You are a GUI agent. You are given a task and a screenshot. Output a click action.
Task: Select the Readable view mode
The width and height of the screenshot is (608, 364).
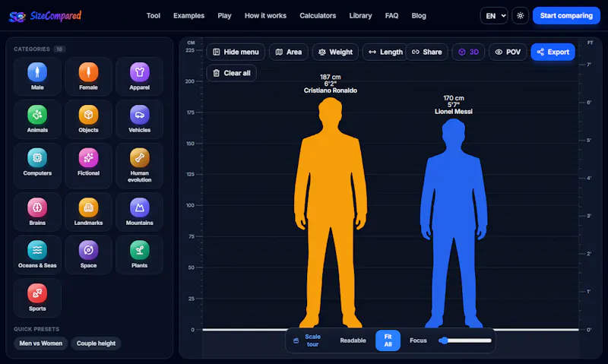pos(353,340)
